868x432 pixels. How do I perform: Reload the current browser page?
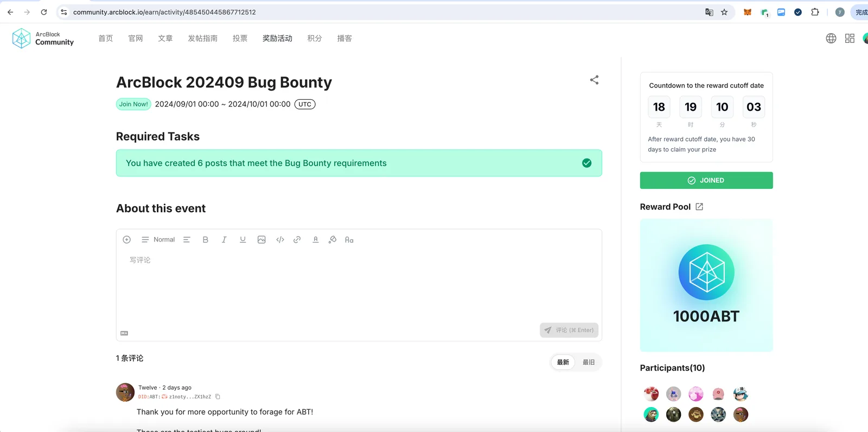tap(44, 12)
